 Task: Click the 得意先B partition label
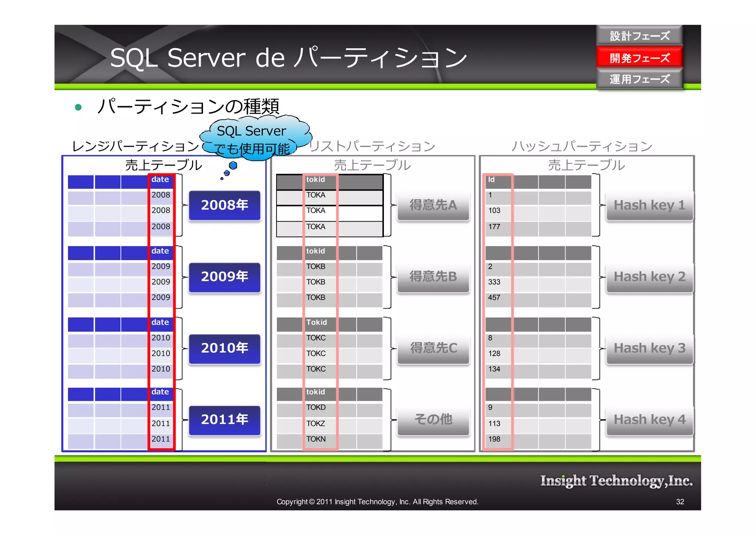(x=433, y=277)
